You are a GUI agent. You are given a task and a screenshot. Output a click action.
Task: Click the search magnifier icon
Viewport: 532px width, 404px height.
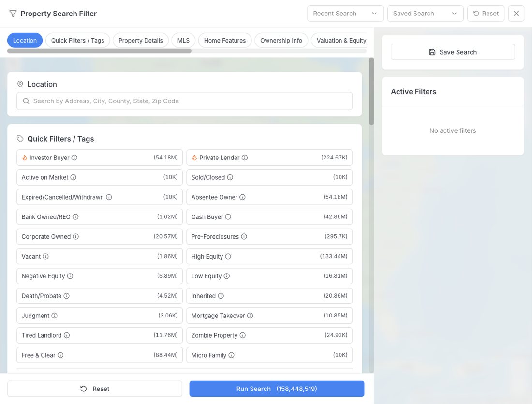pos(26,101)
